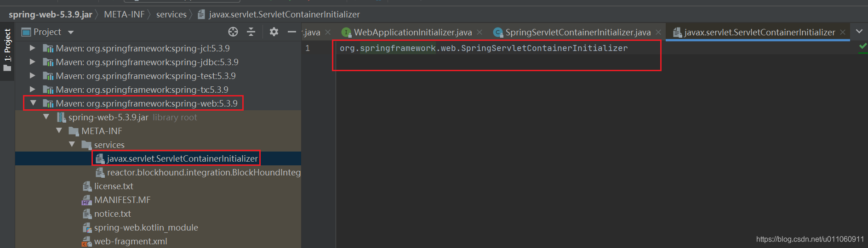Click the interface icon on WebApplicationInitializer tab
Image resolution: width=868 pixels, height=248 pixels.
coord(347,32)
